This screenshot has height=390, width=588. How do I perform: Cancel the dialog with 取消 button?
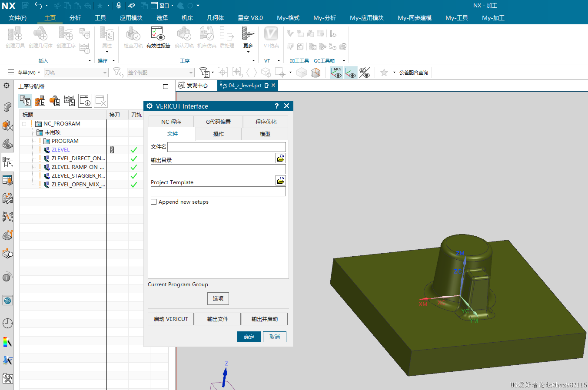click(x=275, y=337)
